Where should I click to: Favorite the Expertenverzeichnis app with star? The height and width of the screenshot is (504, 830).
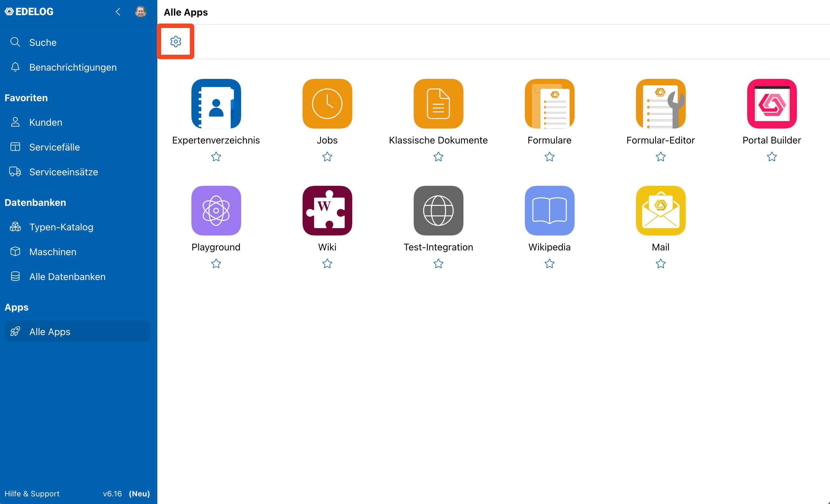click(x=216, y=157)
